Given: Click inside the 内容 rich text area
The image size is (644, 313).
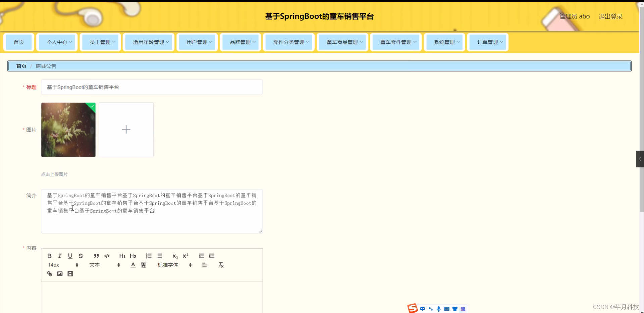Looking at the screenshot, I should click(152, 297).
